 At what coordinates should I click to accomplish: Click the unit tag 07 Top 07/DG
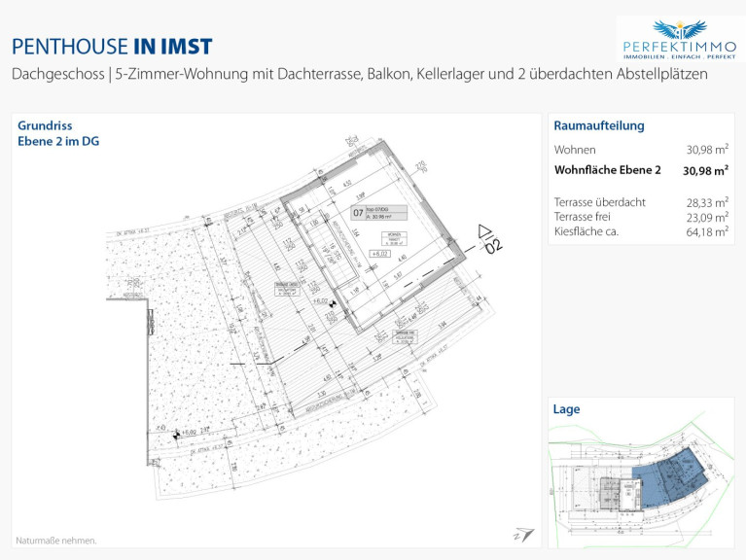click(379, 213)
